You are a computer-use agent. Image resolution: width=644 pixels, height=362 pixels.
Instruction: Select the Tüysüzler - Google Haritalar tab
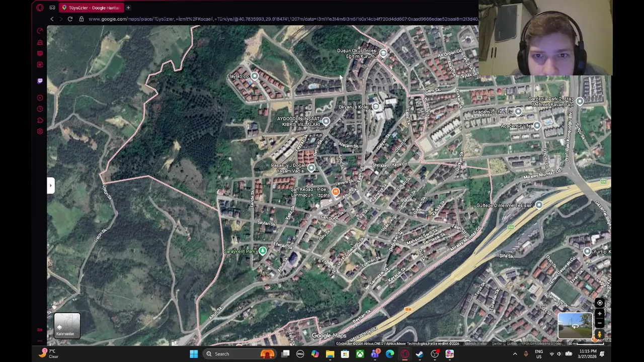pyautogui.click(x=91, y=8)
